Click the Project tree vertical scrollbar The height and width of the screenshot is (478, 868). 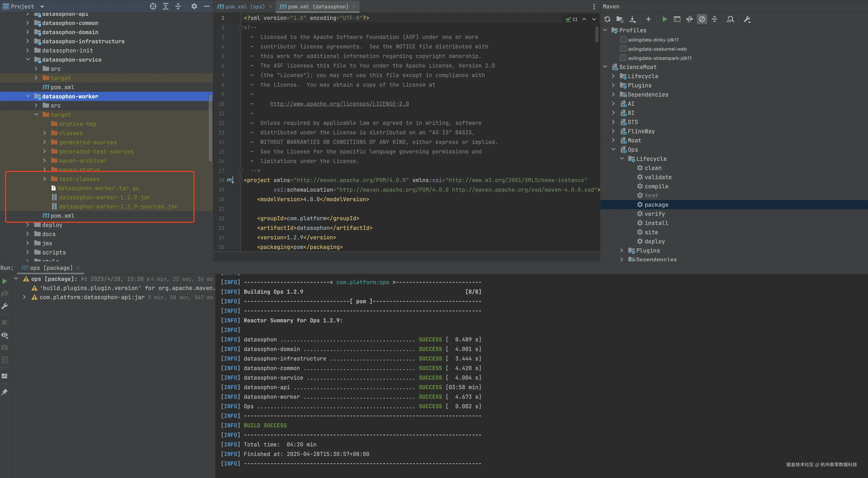pos(211,128)
